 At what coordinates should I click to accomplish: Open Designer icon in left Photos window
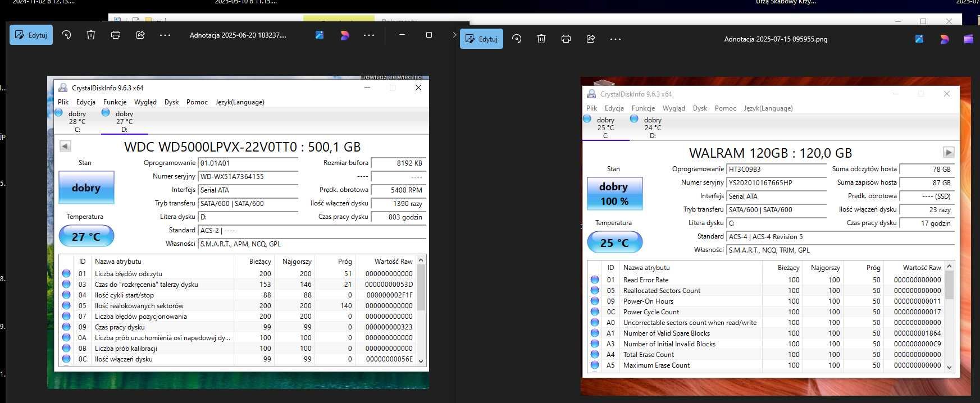345,35
